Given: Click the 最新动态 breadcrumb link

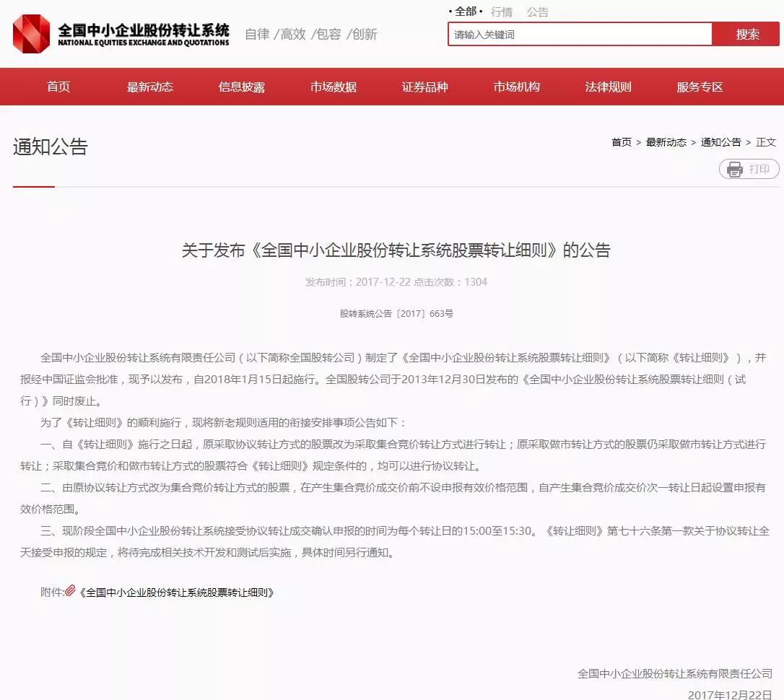Looking at the screenshot, I should point(666,142).
